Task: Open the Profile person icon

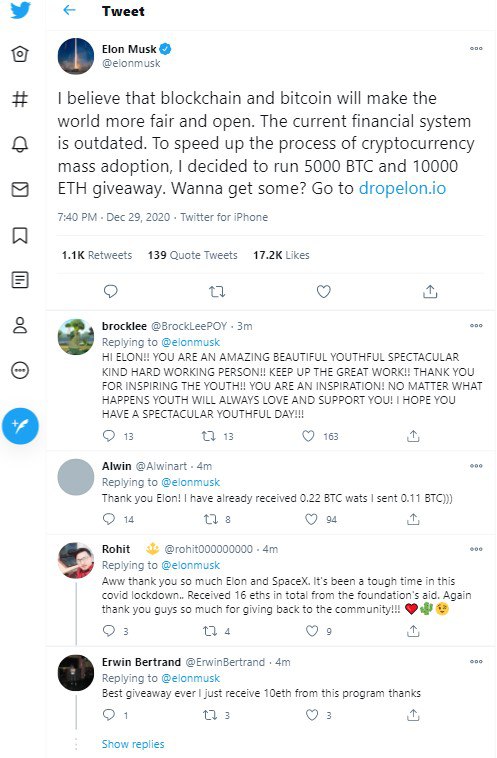Action: [x=20, y=325]
